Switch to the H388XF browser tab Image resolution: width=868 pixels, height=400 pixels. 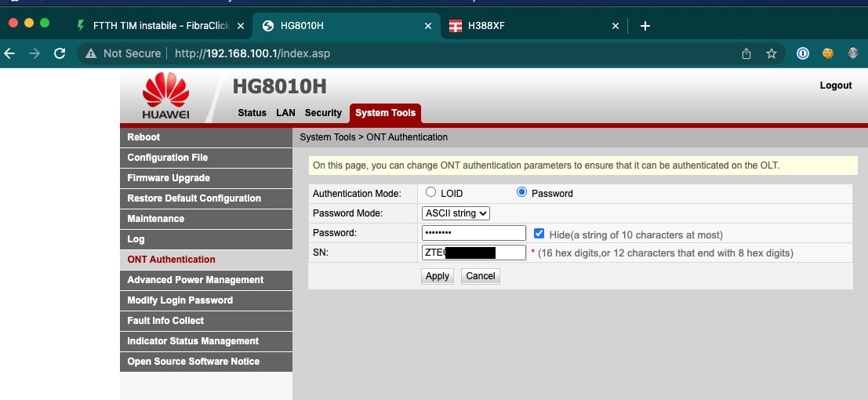pos(534,26)
